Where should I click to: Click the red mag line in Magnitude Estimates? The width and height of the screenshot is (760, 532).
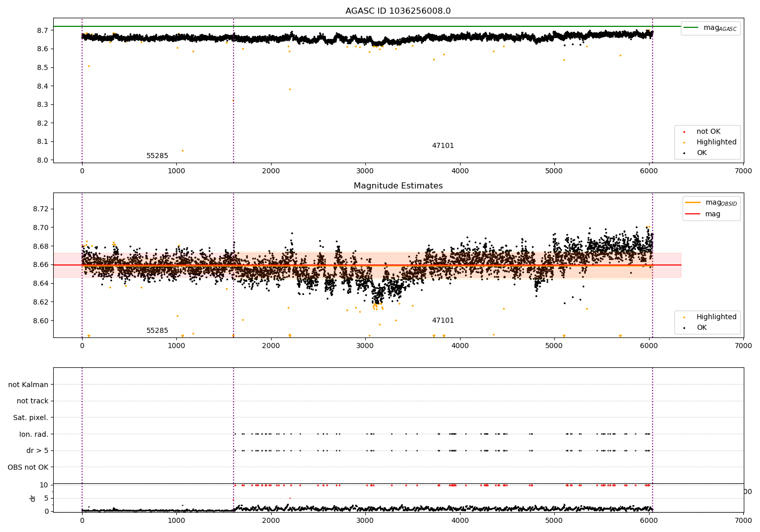pyautogui.click(x=367, y=265)
